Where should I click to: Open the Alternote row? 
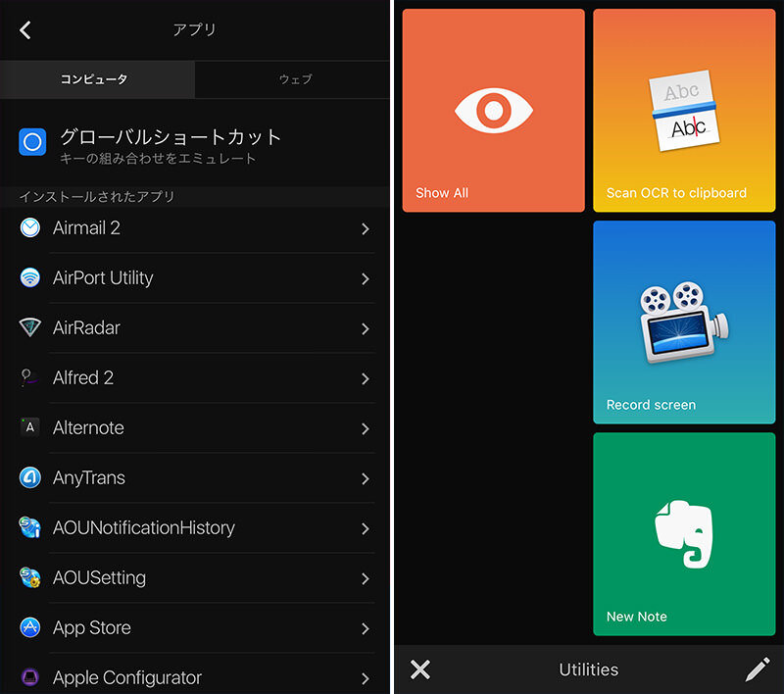click(x=195, y=428)
